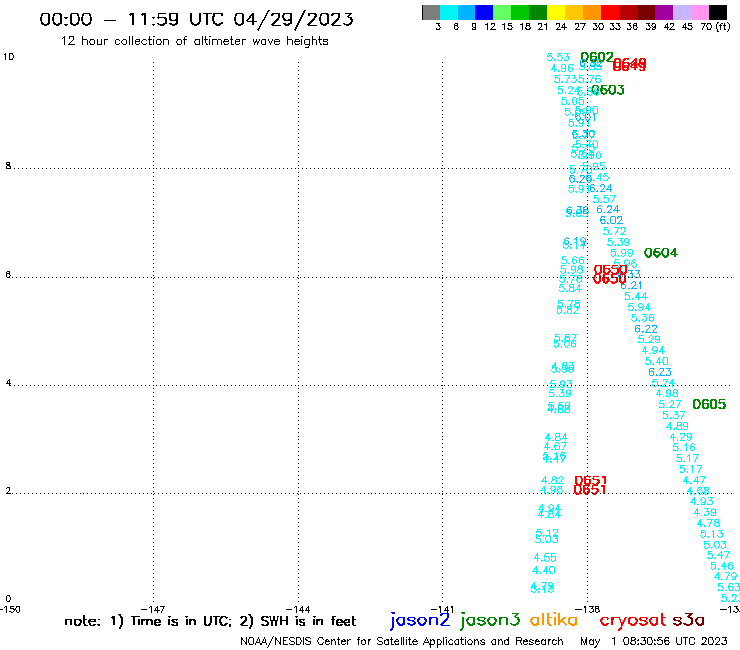Click the '5.72' wave height value
The height and width of the screenshot is (650, 740).
coord(614,231)
